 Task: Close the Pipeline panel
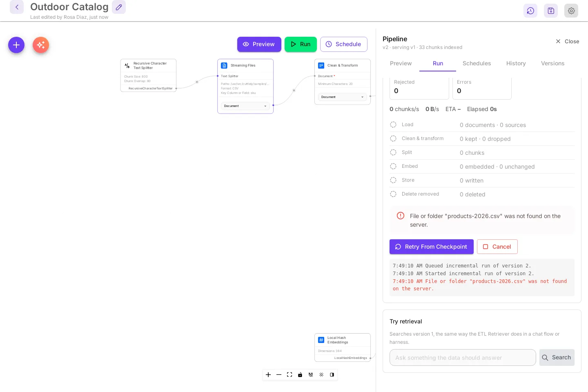click(x=568, y=41)
